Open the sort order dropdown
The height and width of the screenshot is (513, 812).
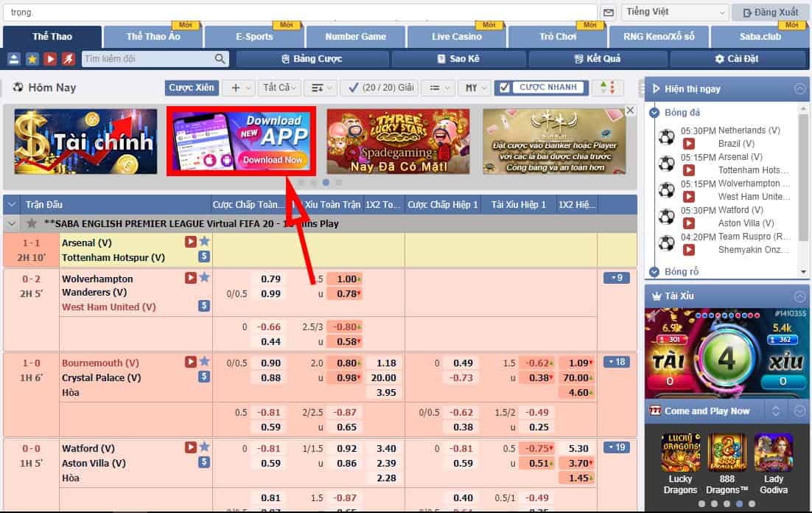point(321,88)
